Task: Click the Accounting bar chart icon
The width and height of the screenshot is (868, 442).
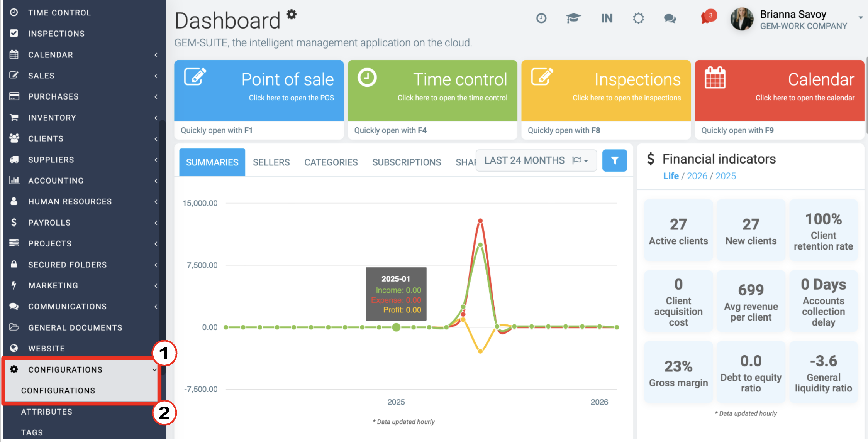Action: 14,180
